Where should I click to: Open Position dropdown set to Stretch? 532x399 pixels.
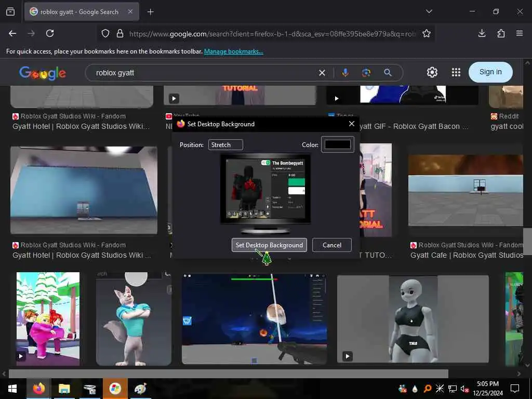225,145
